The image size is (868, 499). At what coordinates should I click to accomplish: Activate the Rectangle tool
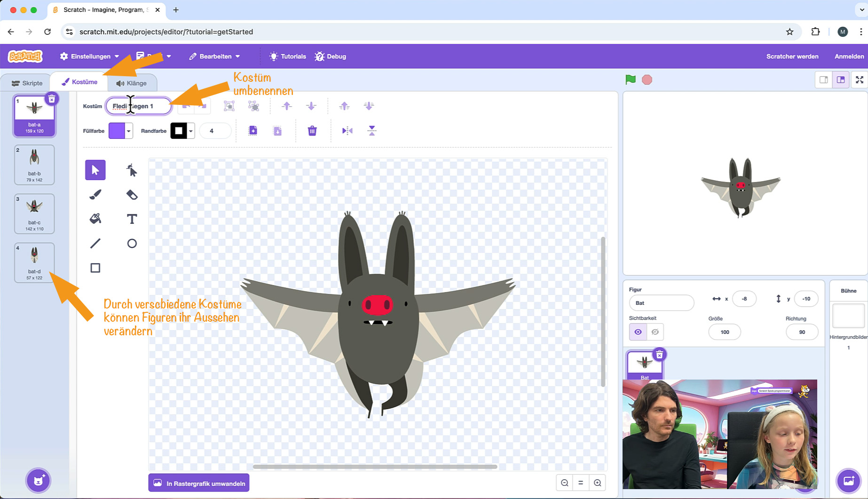pos(95,268)
